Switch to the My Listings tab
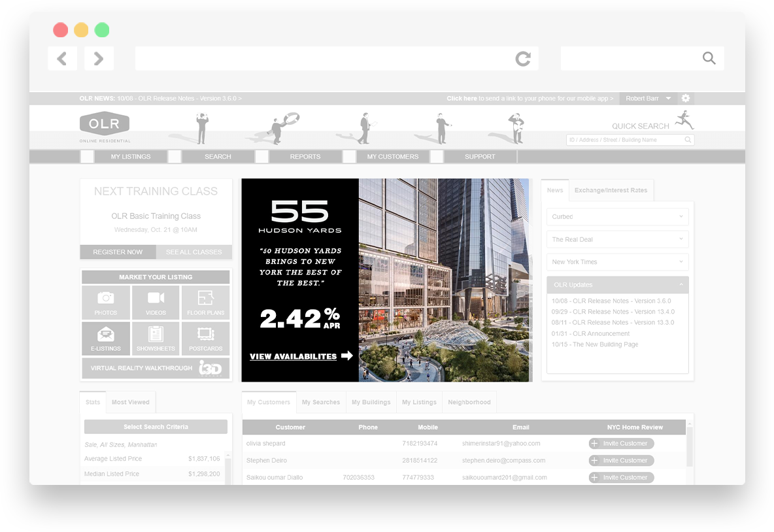Screen dimensions: 774x532 click(419, 402)
